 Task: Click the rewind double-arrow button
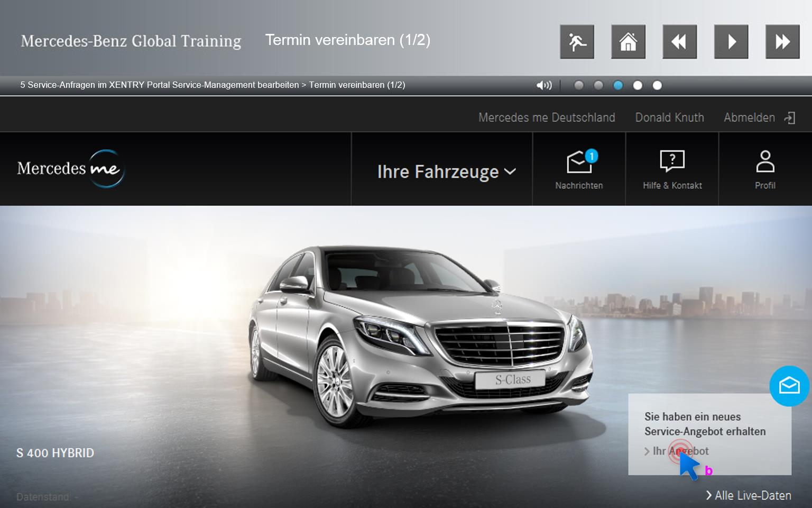679,42
